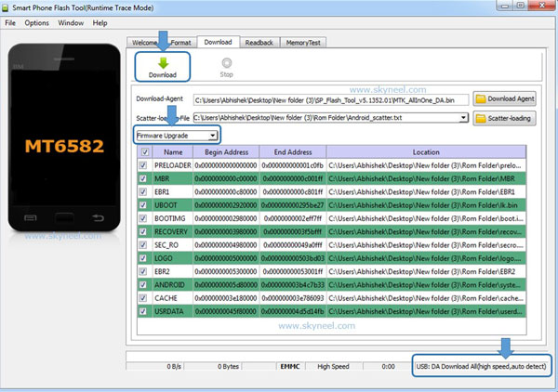The height and width of the screenshot is (392, 558).
Task: Toggle the select-all checkbox in table header
Action: tap(145, 152)
